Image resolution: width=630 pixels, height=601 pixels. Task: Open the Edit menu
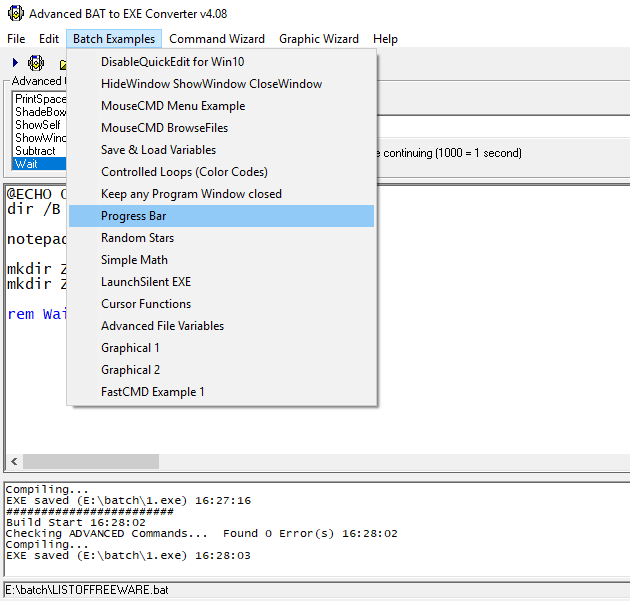(x=49, y=39)
